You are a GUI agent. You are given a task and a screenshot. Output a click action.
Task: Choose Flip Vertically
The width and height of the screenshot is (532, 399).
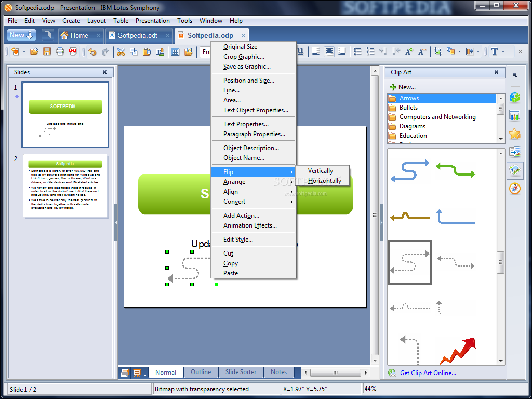322,171
